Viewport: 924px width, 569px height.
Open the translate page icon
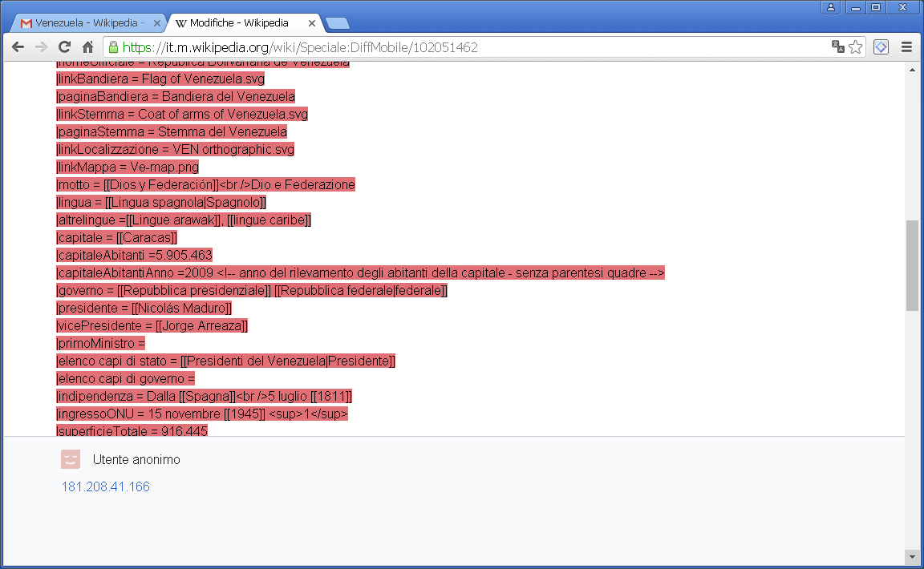tap(838, 47)
